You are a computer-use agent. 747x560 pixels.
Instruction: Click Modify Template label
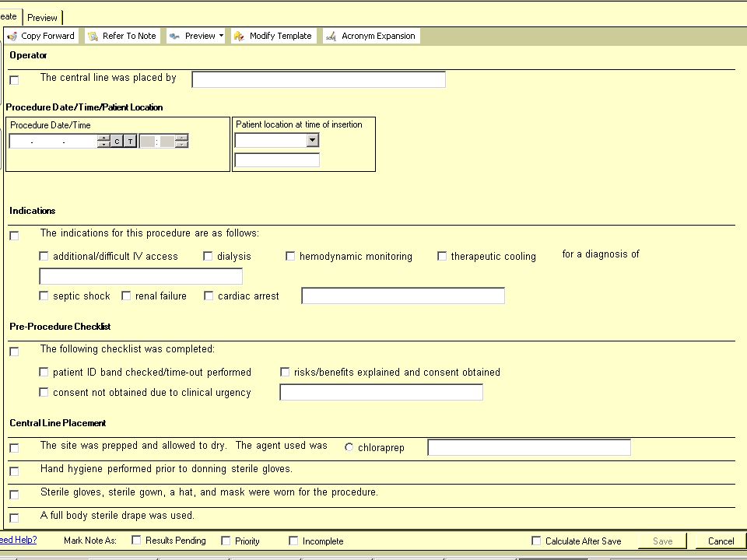pyautogui.click(x=281, y=36)
